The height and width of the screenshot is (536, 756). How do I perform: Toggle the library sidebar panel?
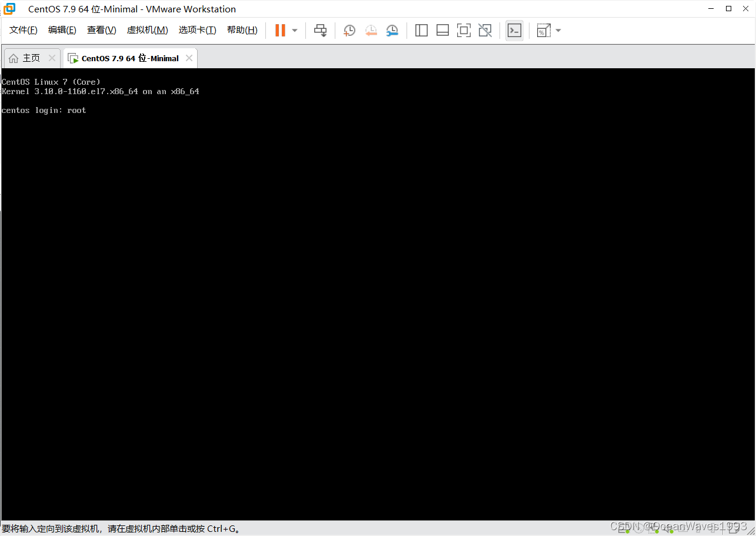[x=421, y=31]
